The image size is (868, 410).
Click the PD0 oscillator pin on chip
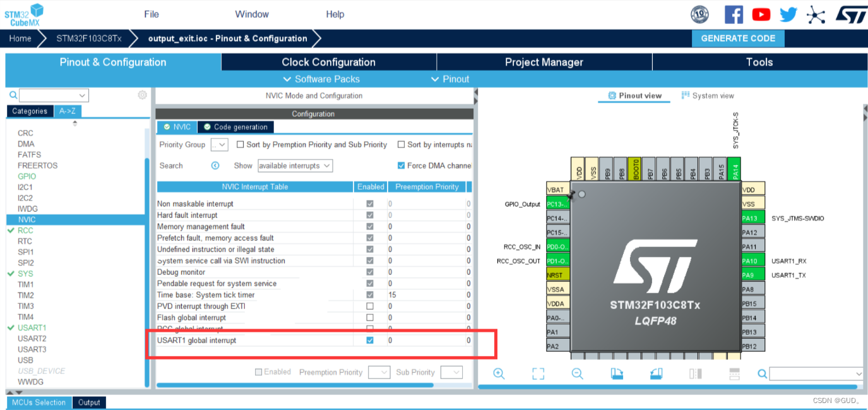[558, 246]
